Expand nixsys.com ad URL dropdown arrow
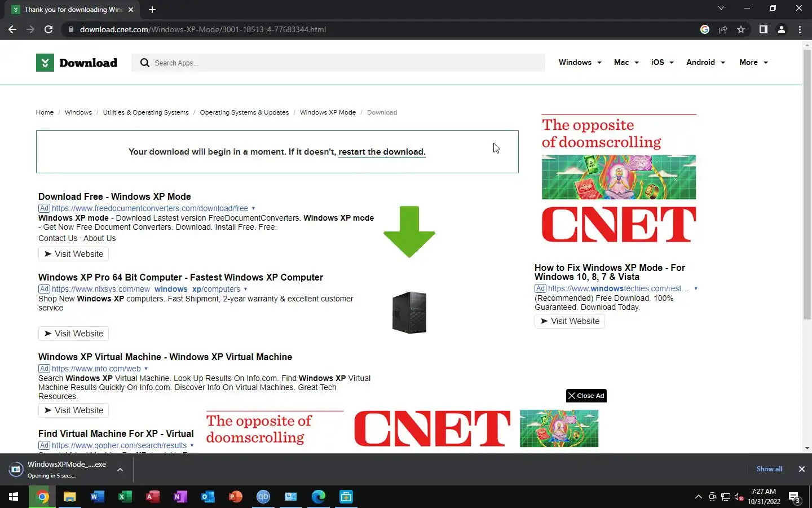Image resolution: width=812 pixels, height=508 pixels. click(x=245, y=289)
